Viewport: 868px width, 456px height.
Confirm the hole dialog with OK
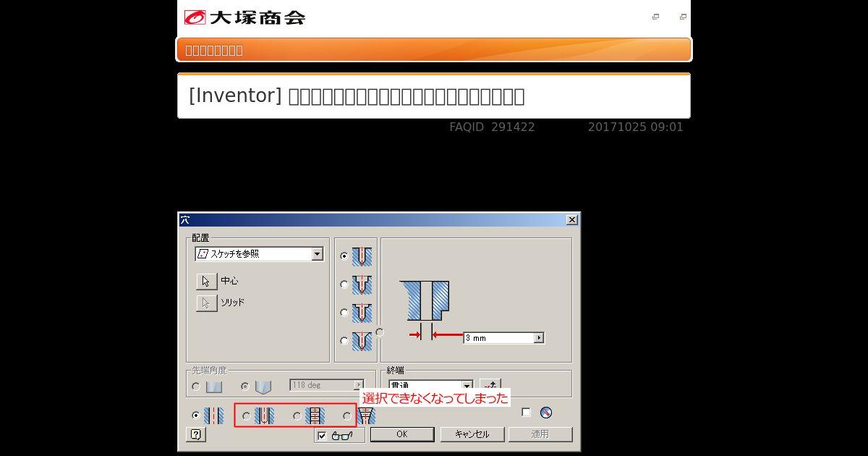click(x=402, y=434)
